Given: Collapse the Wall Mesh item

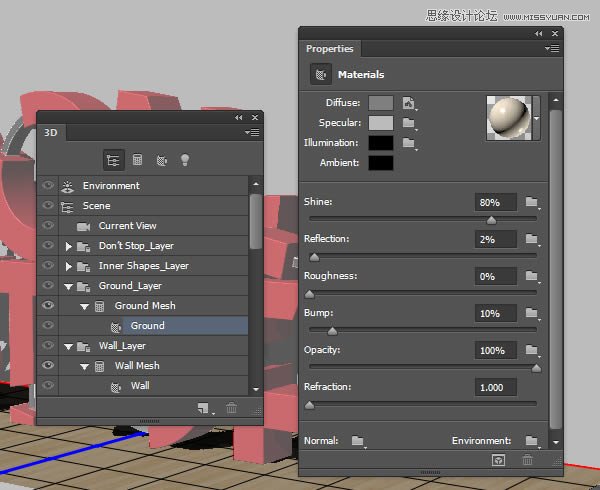Looking at the screenshot, I should [85, 366].
